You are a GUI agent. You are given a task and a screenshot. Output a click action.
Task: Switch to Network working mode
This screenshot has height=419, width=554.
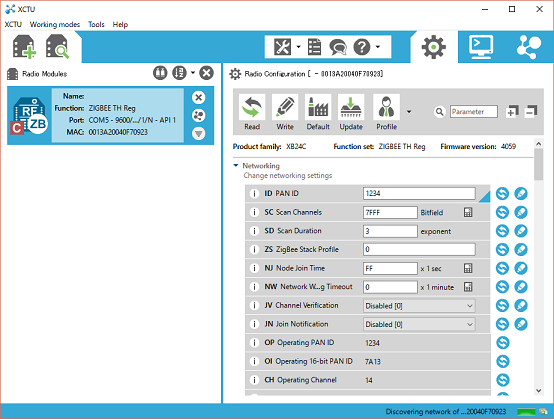coord(529,47)
